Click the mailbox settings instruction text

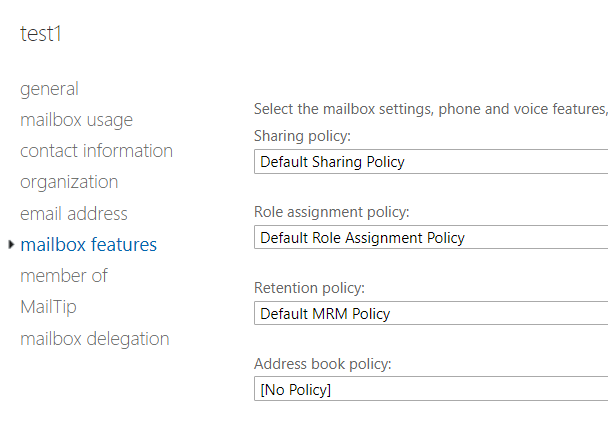[430, 109]
